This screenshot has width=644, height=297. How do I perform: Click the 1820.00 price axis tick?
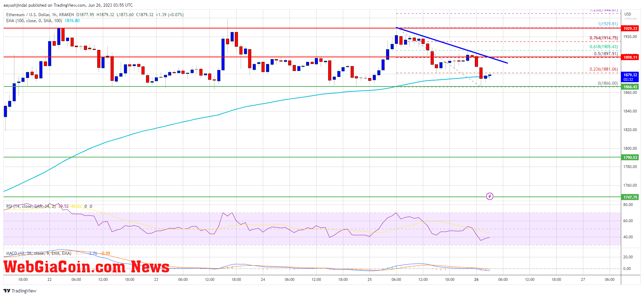[630, 130]
